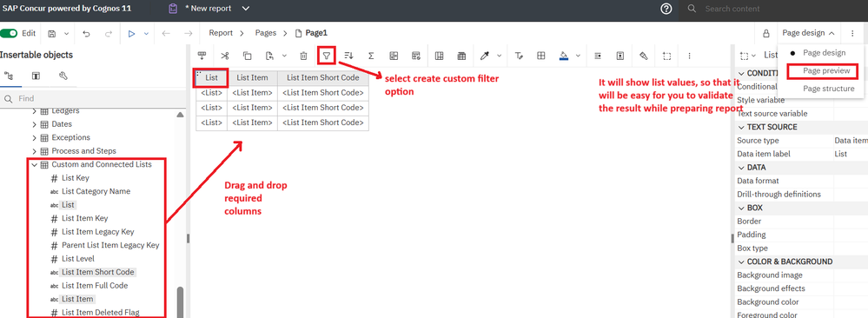Click the Forward arrow navigation icon
This screenshot has height=318, width=868.
click(189, 33)
